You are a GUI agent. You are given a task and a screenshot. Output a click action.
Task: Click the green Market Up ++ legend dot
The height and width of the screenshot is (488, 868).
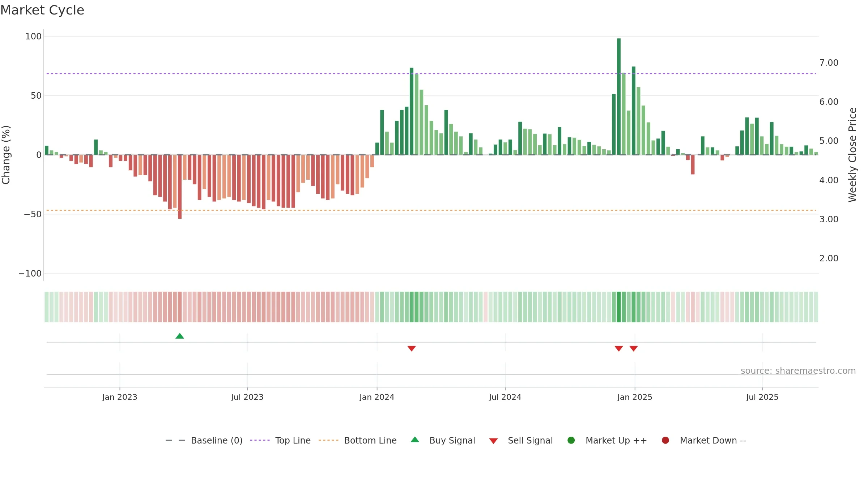pyautogui.click(x=571, y=440)
